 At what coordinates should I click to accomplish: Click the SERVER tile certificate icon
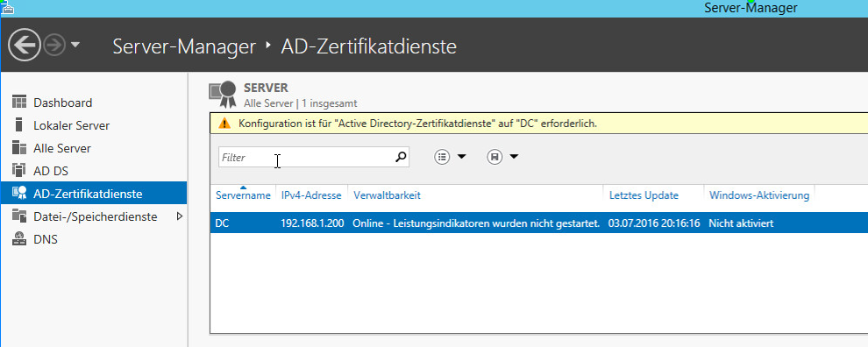(x=223, y=95)
